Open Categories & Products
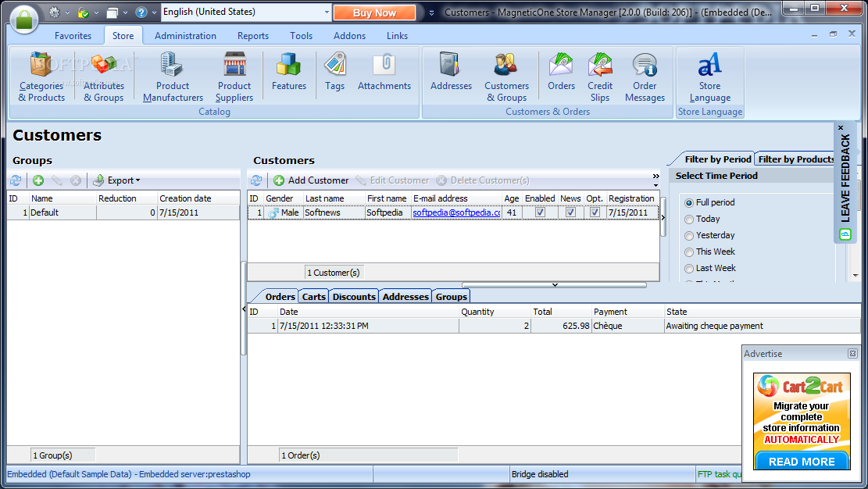The width and height of the screenshot is (868, 489). point(41,77)
